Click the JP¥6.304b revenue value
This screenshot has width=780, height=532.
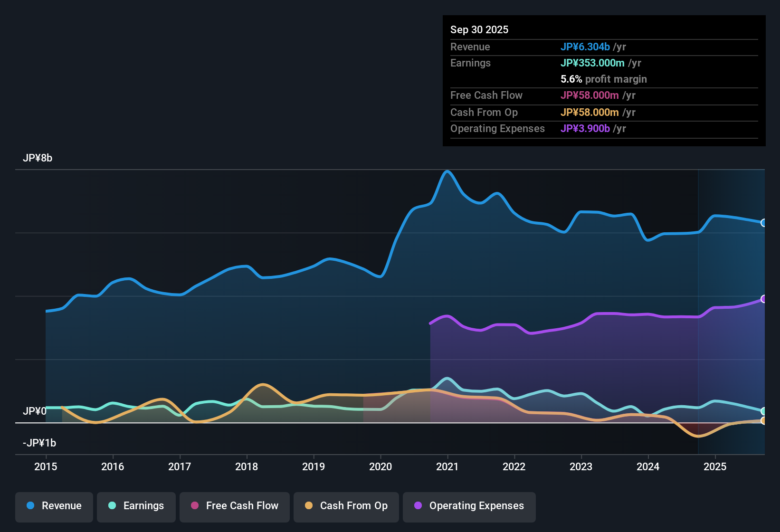click(x=586, y=47)
